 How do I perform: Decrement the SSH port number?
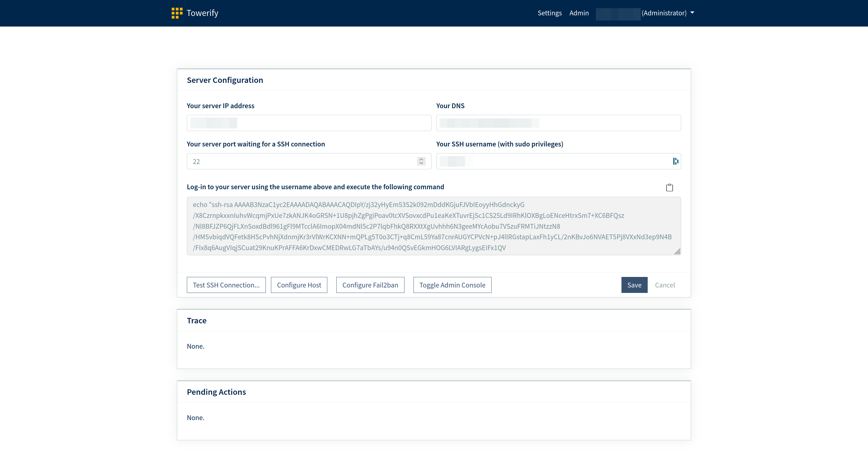point(421,163)
